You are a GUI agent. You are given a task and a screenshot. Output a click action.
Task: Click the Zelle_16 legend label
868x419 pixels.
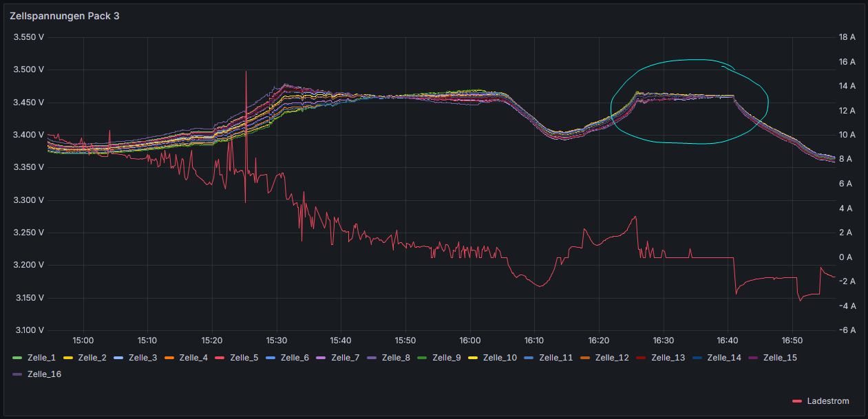click(44, 374)
